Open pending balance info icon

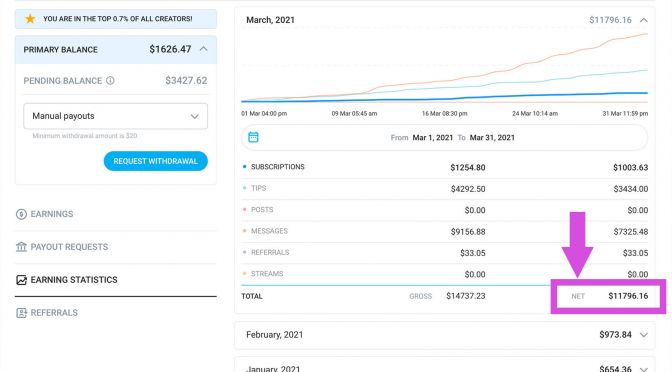coord(110,81)
